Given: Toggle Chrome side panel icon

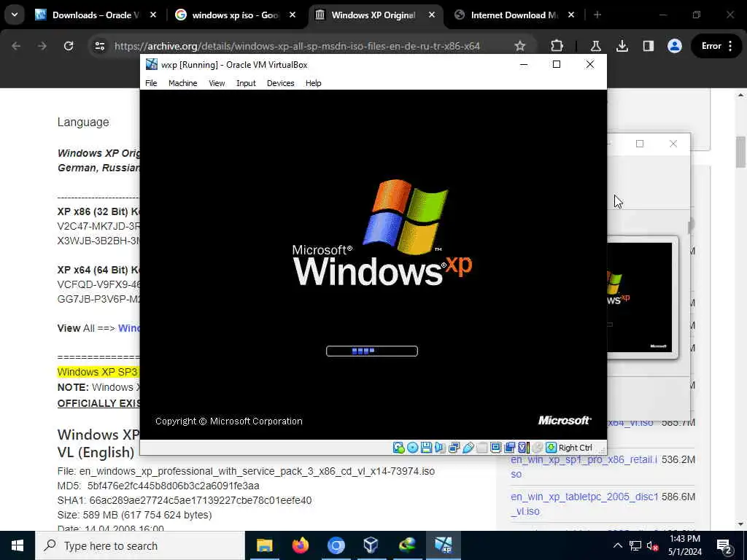Looking at the screenshot, I should pos(648,46).
